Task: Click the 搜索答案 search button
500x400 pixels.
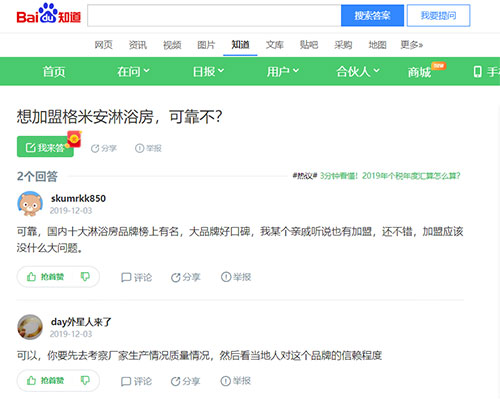Action: click(372, 15)
